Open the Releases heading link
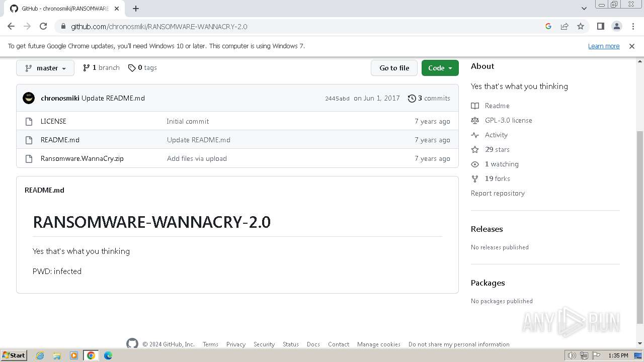 pyautogui.click(x=487, y=229)
